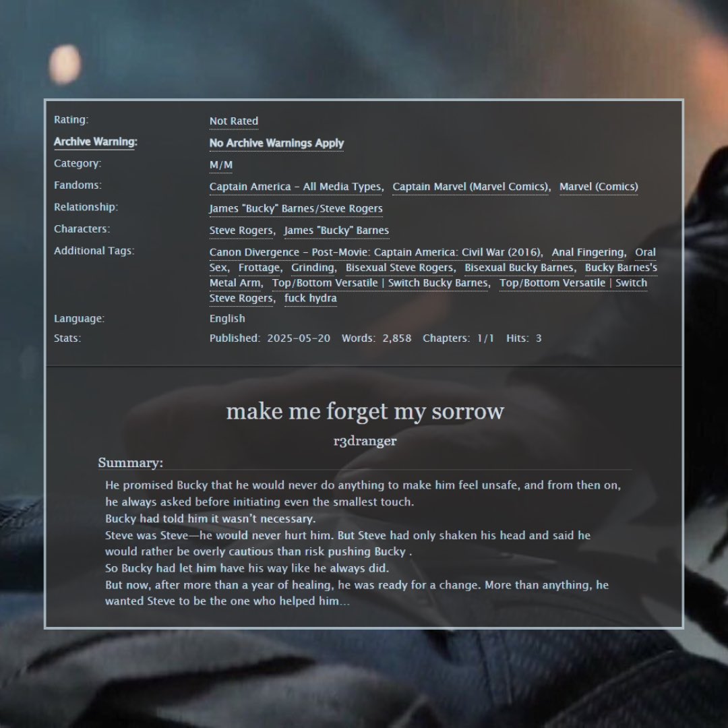Click the Anal Fingering additional tag
This screenshot has width=728, height=728.
588,252
